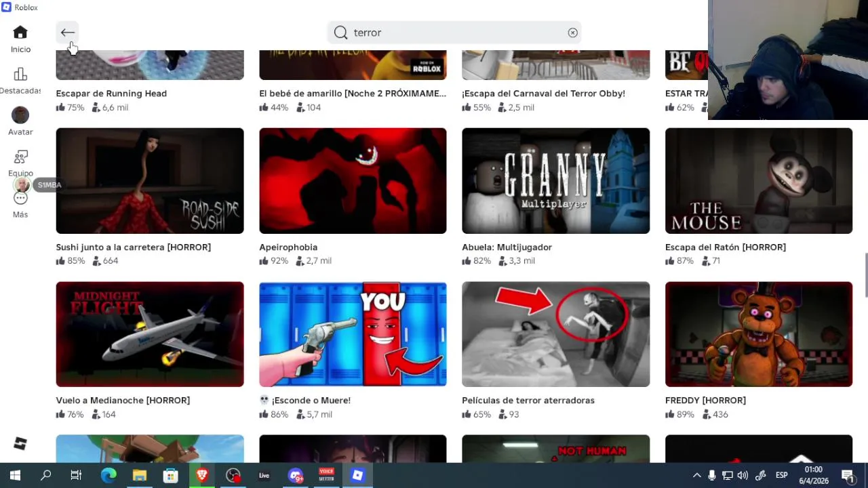Screen dimensions: 868x488
Task: Click the title FREDDY [HORROR]
Action: [705, 401]
